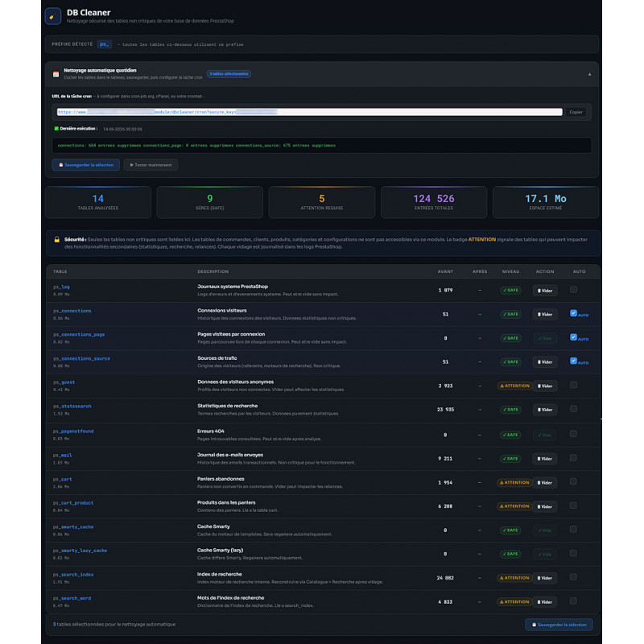Enable auto cleaning for ps_log
This screenshot has height=644, width=644.
(x=573, y=290)
